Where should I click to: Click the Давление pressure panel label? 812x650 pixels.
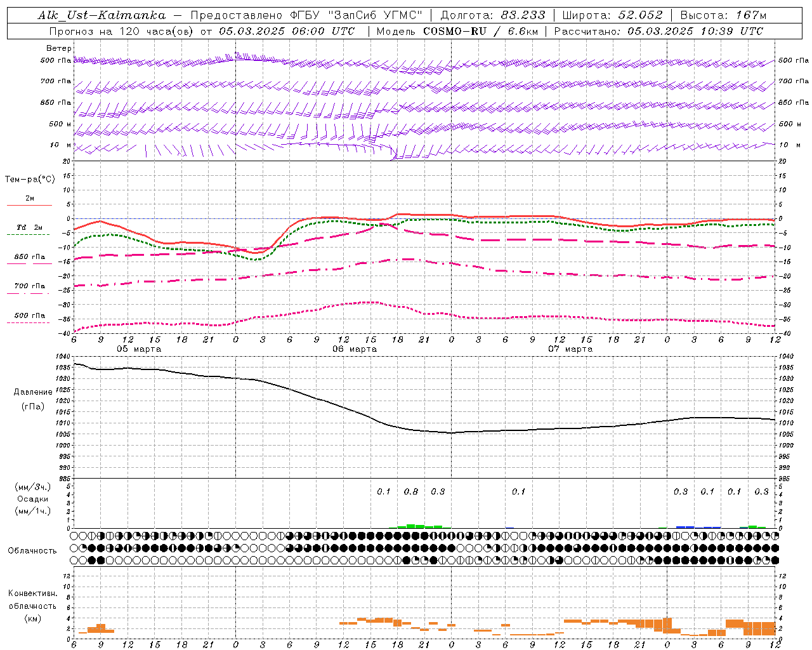[33, 392]
